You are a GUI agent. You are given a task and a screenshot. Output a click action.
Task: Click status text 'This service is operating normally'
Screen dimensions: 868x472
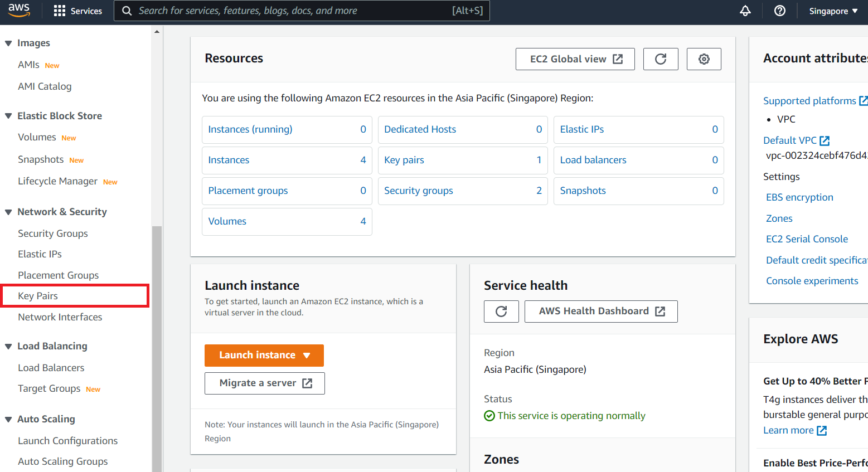coord(571,416)
